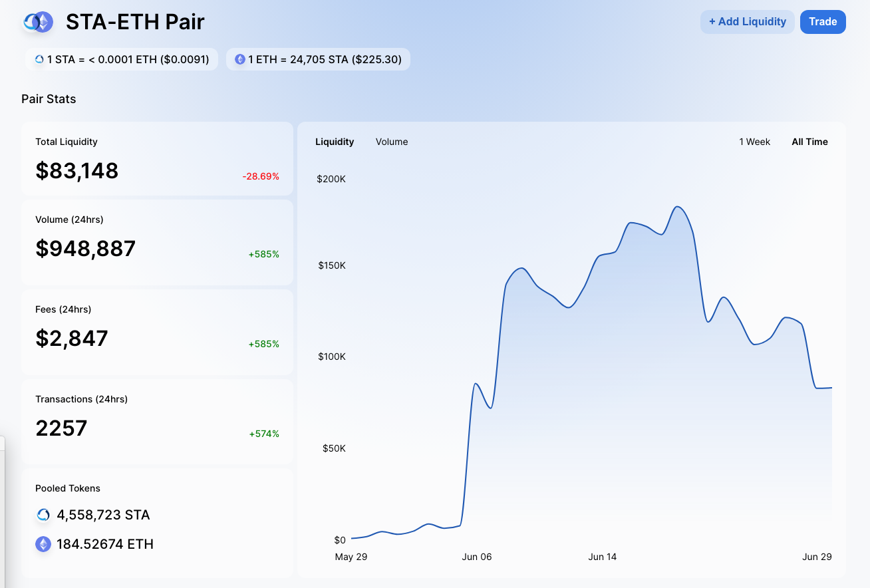Click the 1 ETH = 24,705 STA pill
Image resolution: width=870 pixels, height=588 pixels.
318,59
